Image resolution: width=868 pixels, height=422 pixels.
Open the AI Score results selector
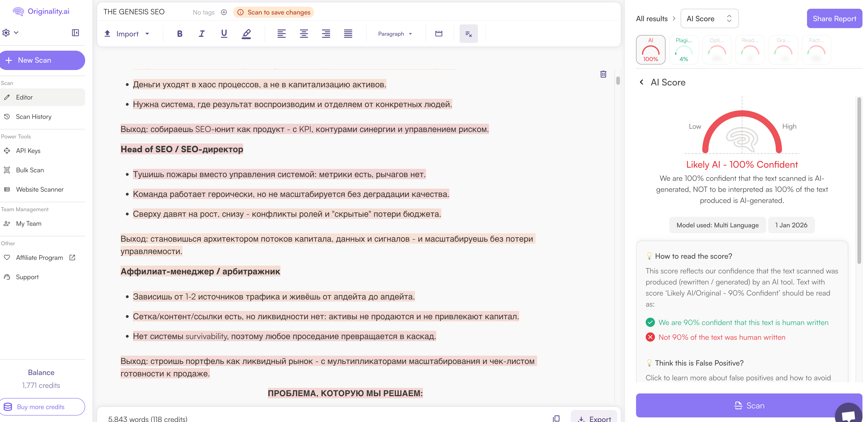(709, 19)
